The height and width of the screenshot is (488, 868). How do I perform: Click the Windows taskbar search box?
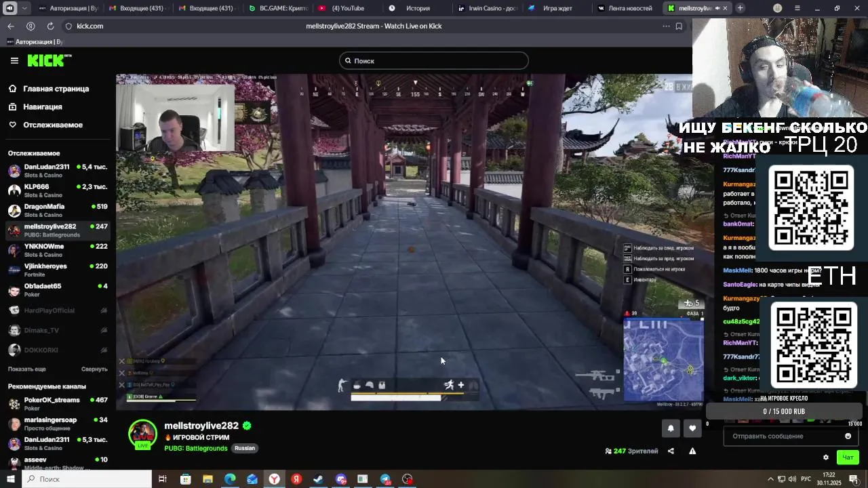click(86, 479)
